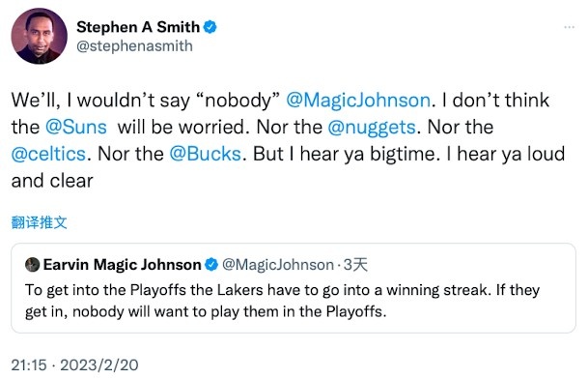
Task: Click @MagicJohnson handle in quoted tweet
Action: point(278,265)
